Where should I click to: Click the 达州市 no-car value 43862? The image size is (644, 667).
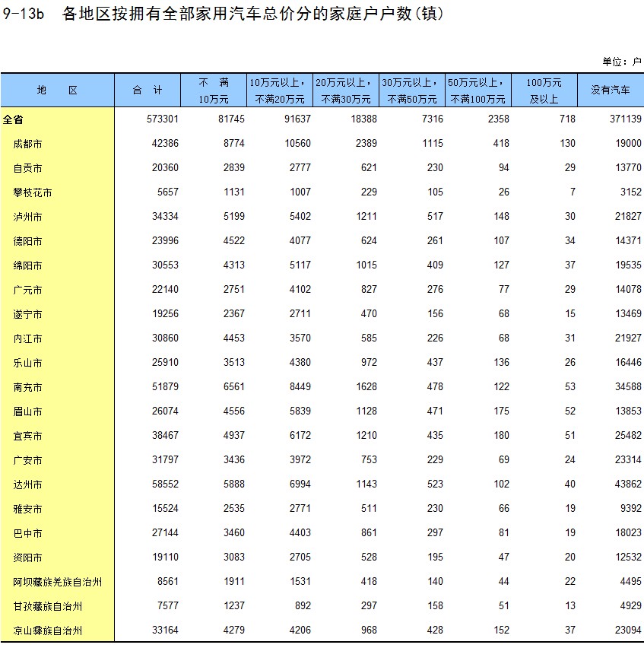pyautogui.click(x=628, y=484)
